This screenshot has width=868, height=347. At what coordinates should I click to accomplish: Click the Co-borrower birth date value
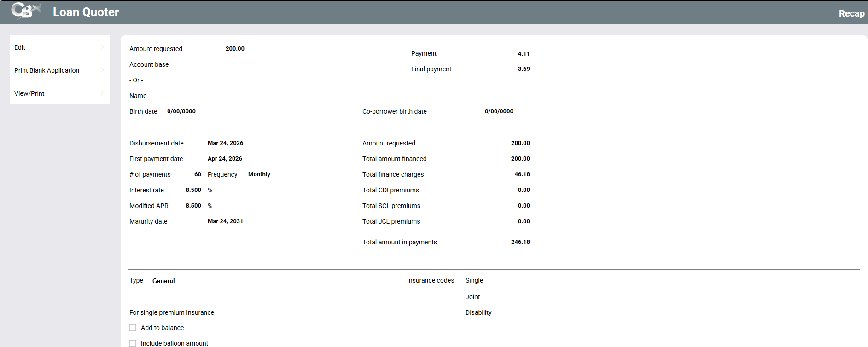(499, 111)
